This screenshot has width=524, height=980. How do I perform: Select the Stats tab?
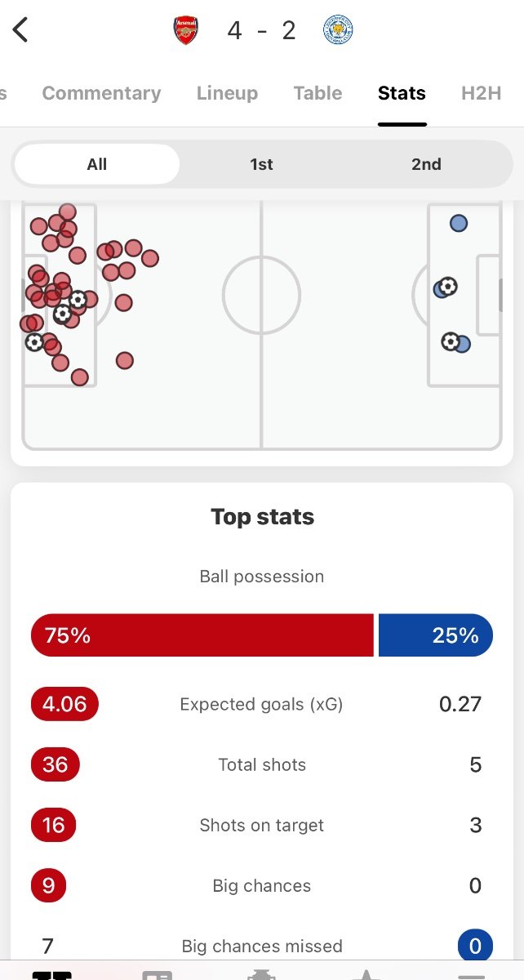pyautogui.click(x=402, y=93)
